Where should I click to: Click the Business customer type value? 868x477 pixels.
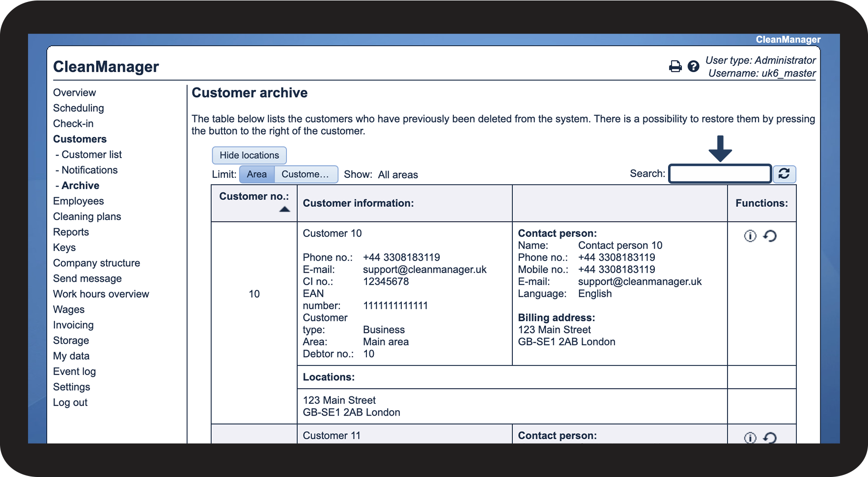point(384,330)
